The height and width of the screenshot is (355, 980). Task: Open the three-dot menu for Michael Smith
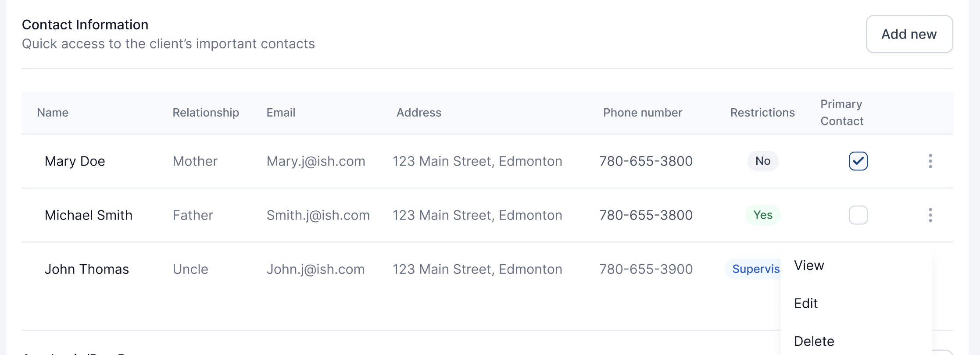(930, 215)
